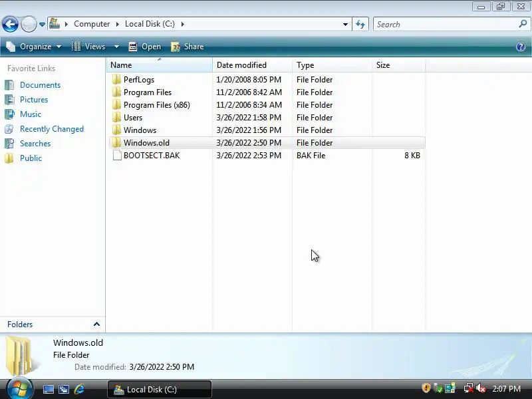This screenshot has height=399, width=532.
Task: Select the Users name text
Action: pyautogui.click(x=133, y=118)
